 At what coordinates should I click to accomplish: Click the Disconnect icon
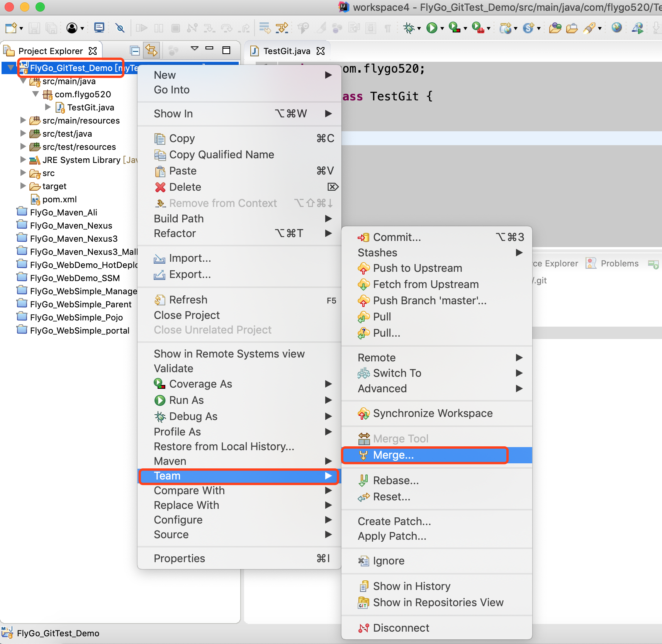tap(363, 628)
